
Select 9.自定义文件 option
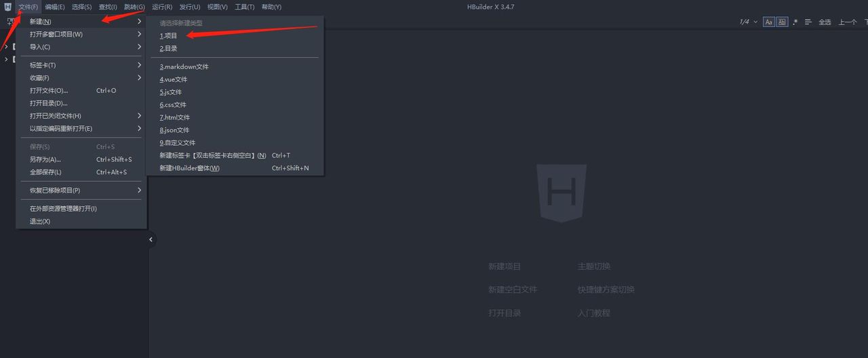[235, 142]
